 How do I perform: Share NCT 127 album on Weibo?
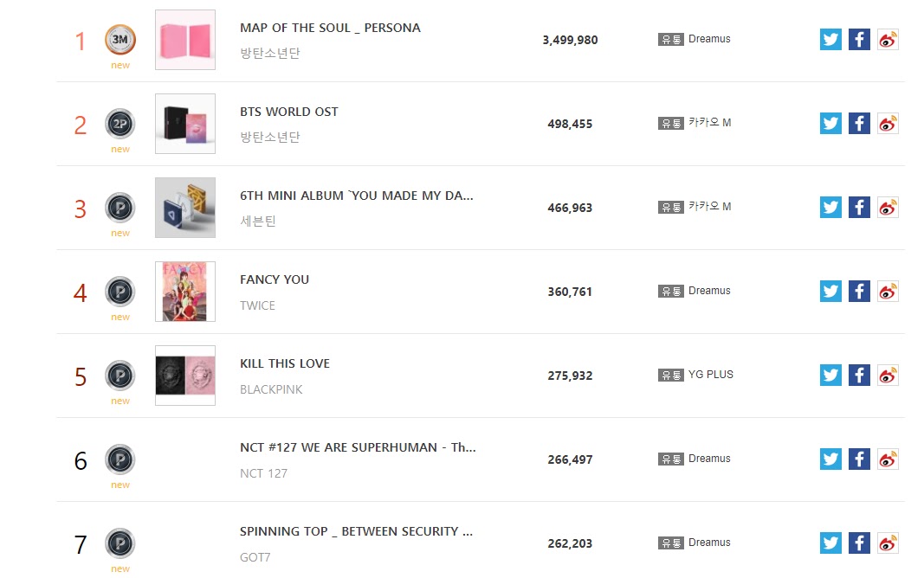coord(888,459)
